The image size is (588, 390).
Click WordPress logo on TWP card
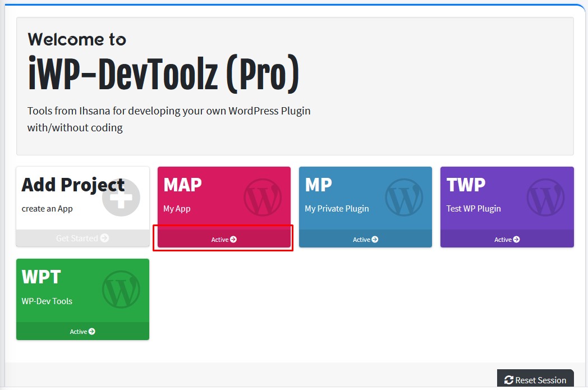(x=545, y=197)
